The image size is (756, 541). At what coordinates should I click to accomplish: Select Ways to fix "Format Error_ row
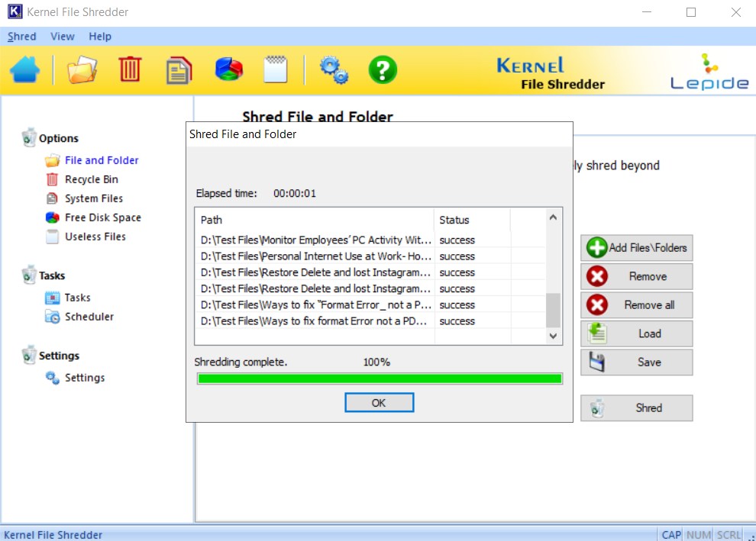click(x=370, y=305)
